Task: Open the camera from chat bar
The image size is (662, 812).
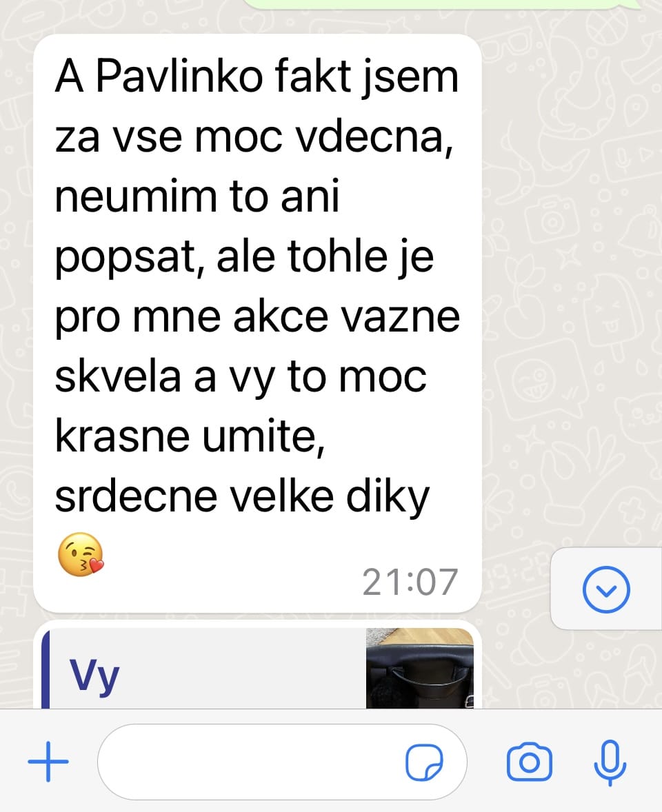Action: (x=529, y=761)
